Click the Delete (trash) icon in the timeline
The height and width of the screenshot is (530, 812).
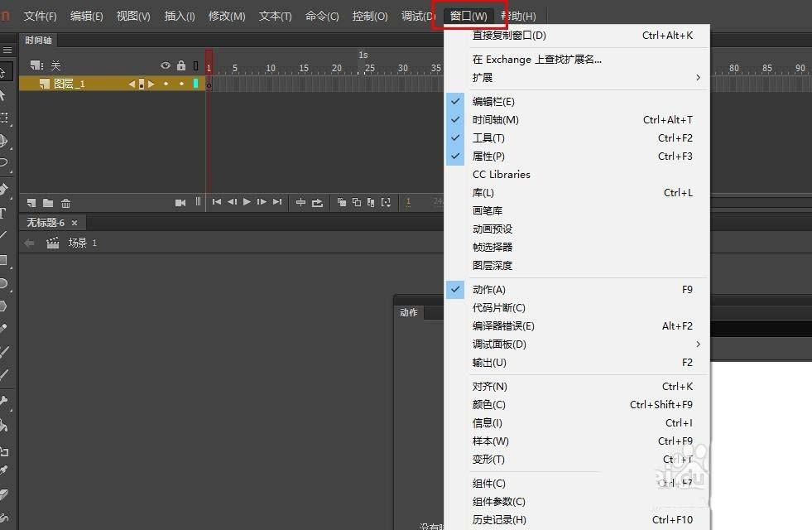click(65, 202)
